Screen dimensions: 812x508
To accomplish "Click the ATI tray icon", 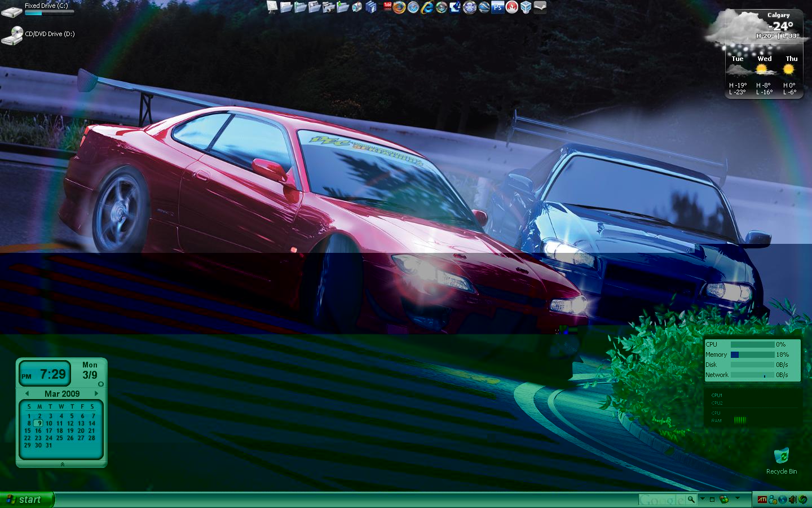I will [x=762, y=500].
